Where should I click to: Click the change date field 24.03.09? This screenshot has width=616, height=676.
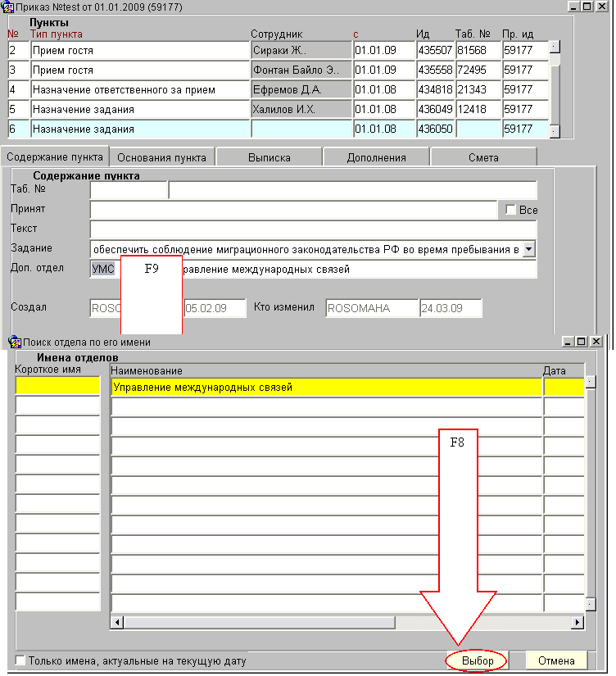451,308
